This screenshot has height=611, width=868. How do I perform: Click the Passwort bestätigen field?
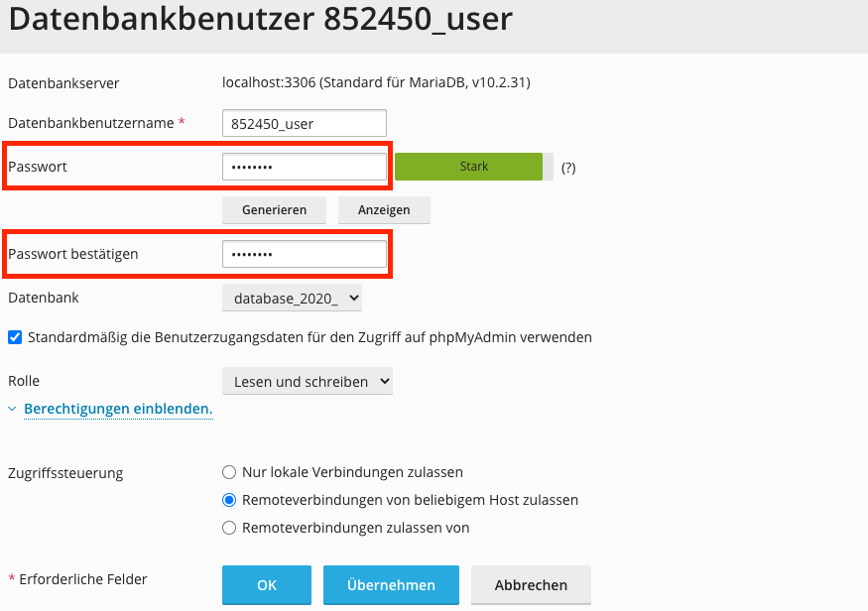click(305, 254)
